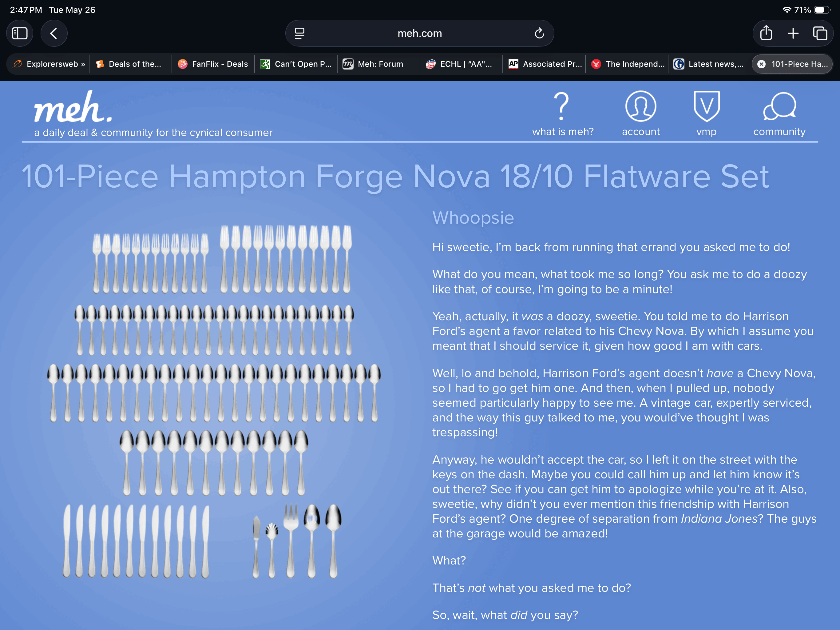
Task: Reload the meh.com page
Action: pos(539,34)
